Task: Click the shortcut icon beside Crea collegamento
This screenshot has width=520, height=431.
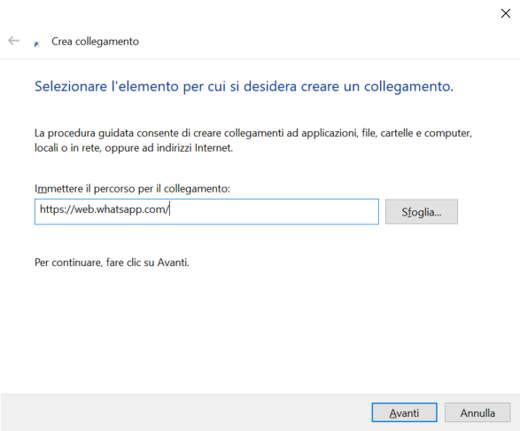Action: pyautogui.click(x=37, y=44)
